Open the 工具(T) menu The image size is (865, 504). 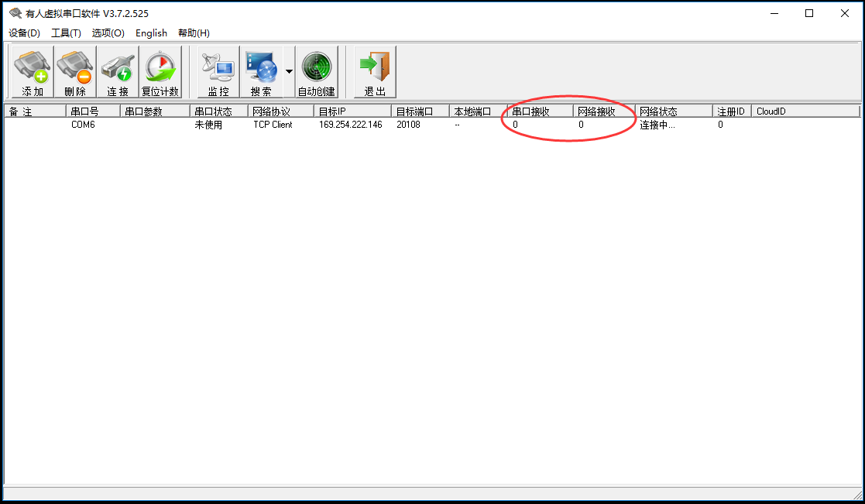(66, 33)
